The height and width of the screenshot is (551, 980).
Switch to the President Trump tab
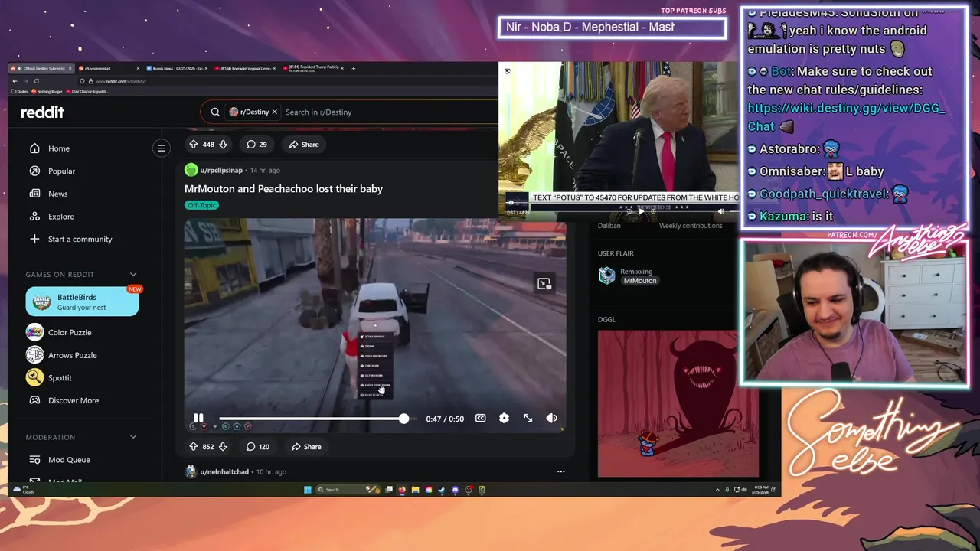click(x=313, y=68)
